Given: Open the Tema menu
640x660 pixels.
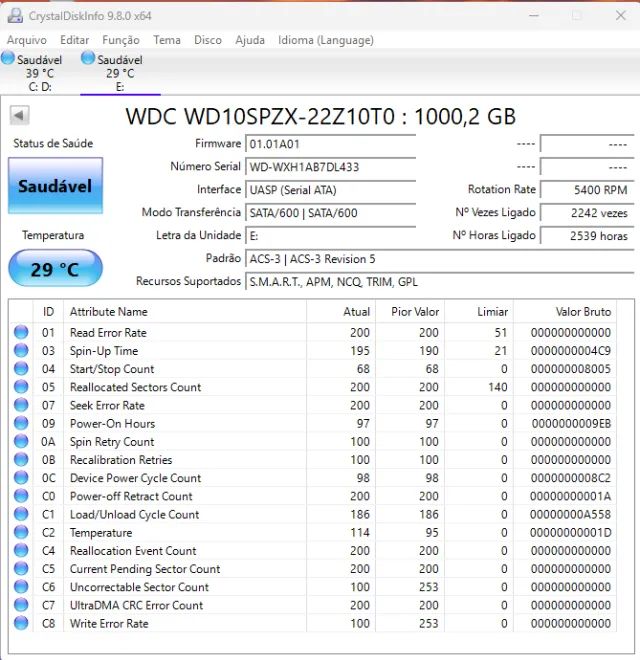Looking at the screenshot, I should click(167, 40).
